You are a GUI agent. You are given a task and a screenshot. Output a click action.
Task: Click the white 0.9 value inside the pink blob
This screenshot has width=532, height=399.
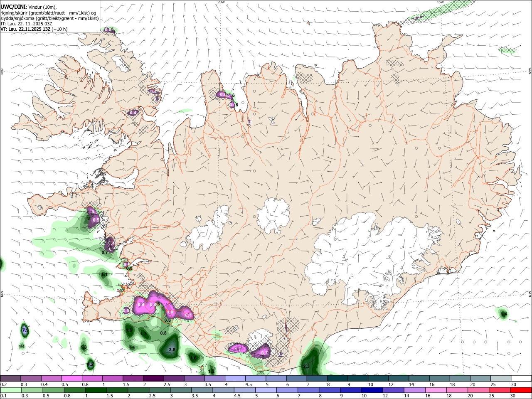(x=141, y=304)
